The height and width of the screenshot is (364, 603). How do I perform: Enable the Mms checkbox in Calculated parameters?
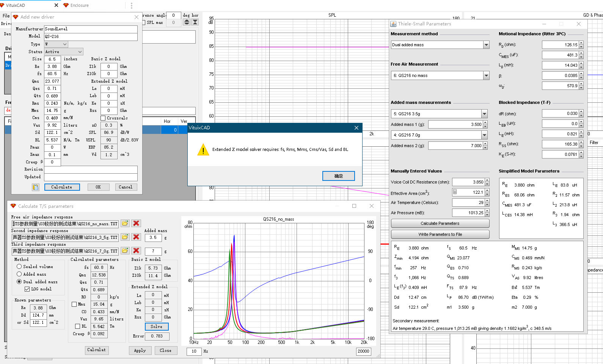74,304
